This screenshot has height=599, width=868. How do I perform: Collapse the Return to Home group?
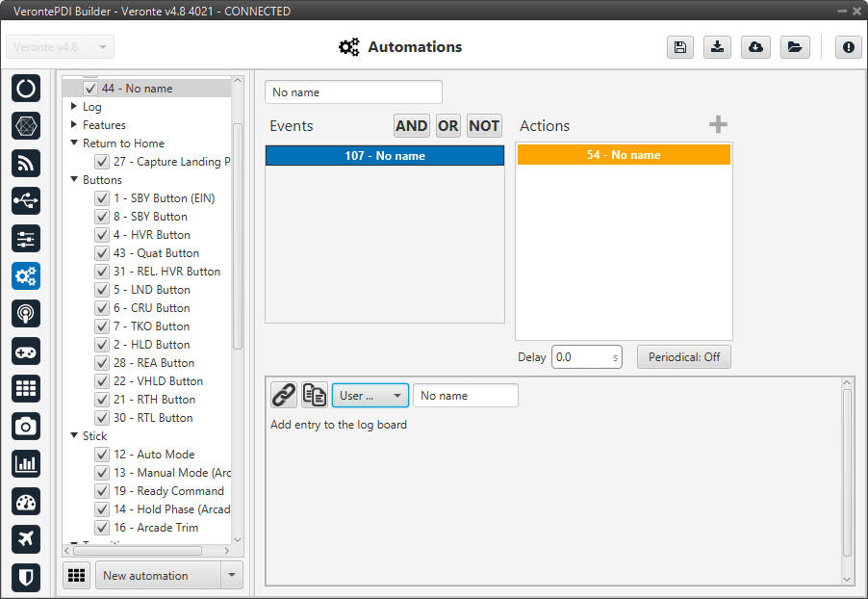coord(74,143)
